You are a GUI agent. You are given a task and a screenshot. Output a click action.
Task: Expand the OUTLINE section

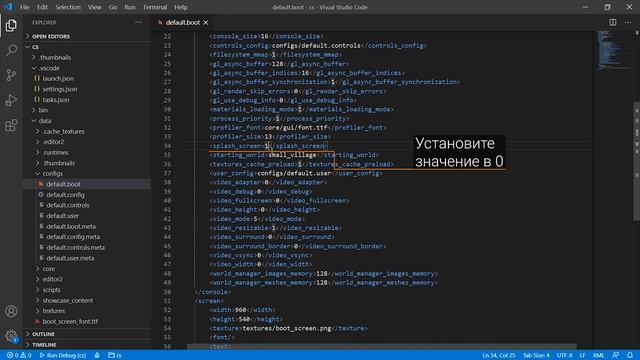coord(87,334)
